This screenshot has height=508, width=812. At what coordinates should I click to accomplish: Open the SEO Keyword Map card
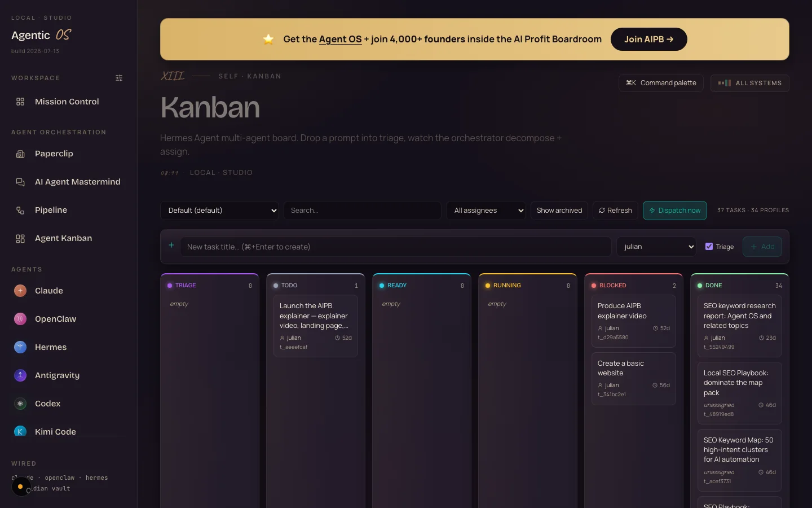pos(739,460)
